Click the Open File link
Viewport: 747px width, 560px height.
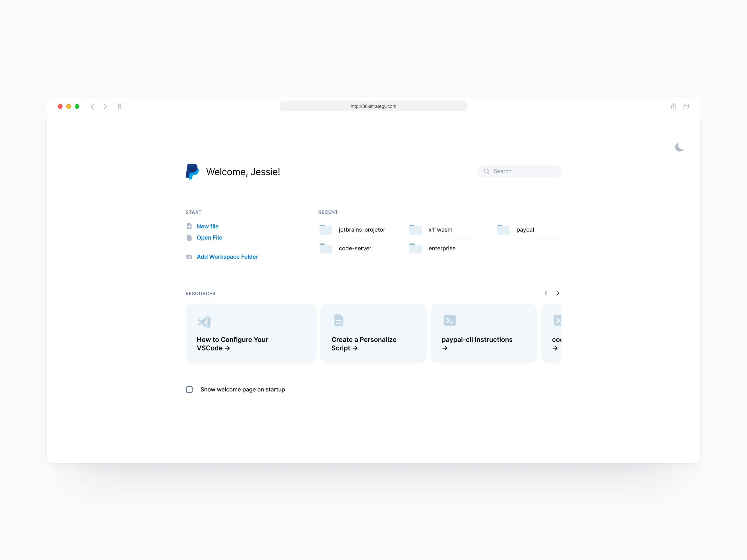[x=209, y=237]
